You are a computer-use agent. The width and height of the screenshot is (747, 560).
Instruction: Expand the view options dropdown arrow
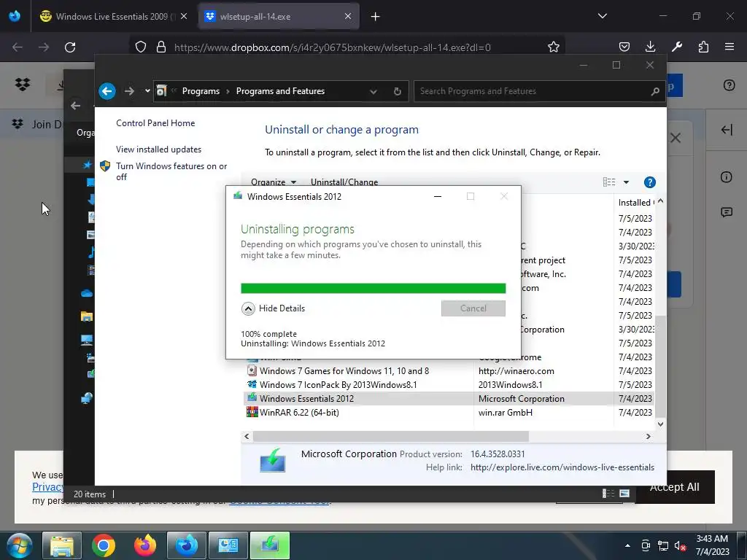tap(626, 182)
